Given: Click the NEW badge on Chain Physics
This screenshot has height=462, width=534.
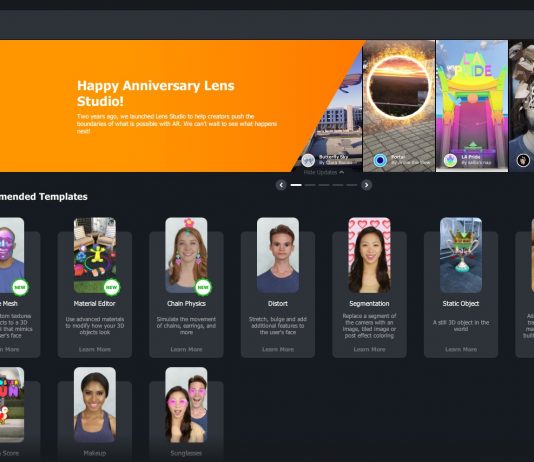Looking at the screenshot, I should pos(203,287).
